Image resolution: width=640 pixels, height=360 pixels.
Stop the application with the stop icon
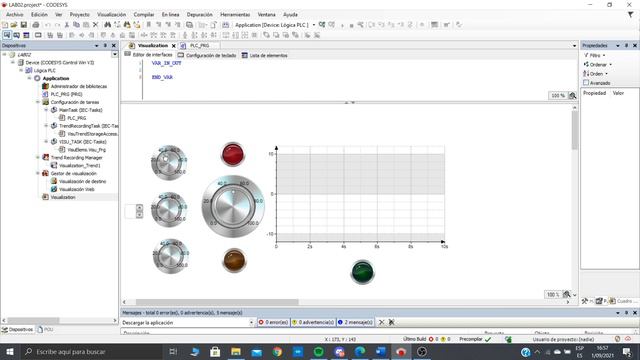pos(351,25)
